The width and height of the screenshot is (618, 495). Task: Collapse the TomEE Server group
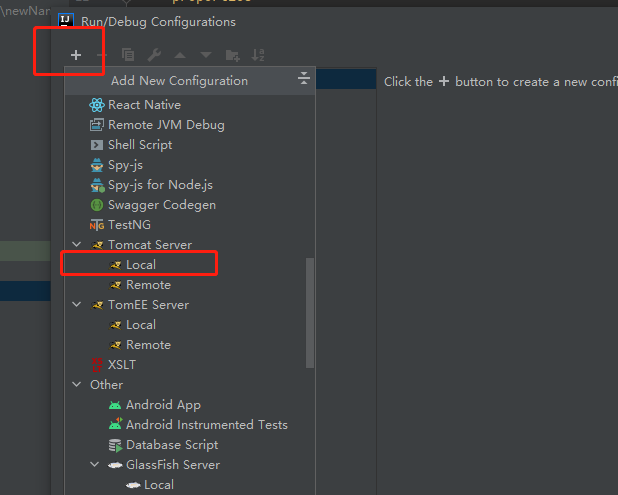[77, 304]
